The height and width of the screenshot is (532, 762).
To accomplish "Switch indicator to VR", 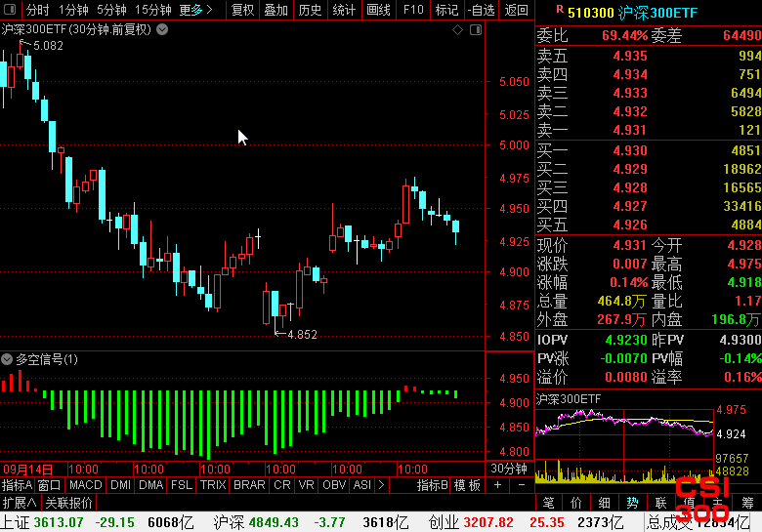I will pyautogui.click(x=306, y=485).
